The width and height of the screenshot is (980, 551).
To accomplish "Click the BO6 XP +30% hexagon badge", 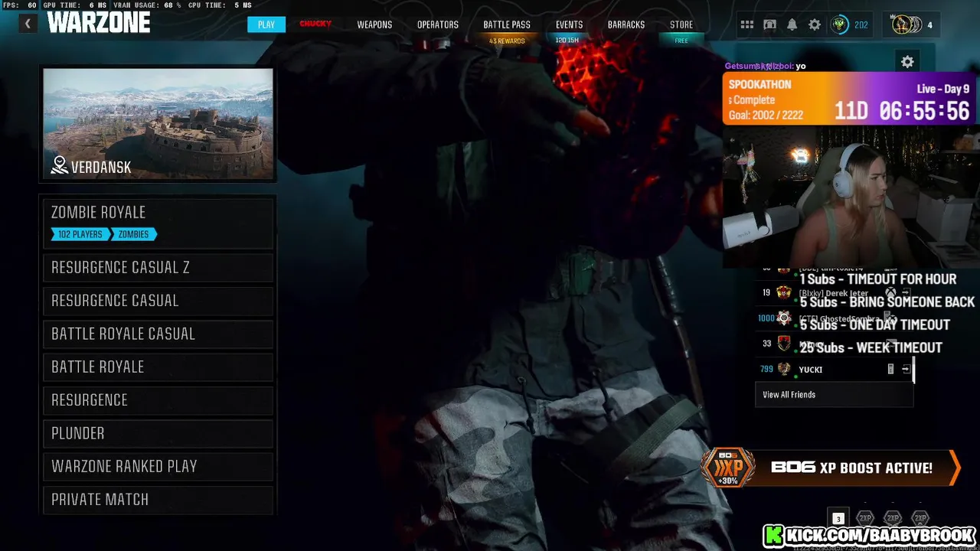I will click(x=728, y=468).
